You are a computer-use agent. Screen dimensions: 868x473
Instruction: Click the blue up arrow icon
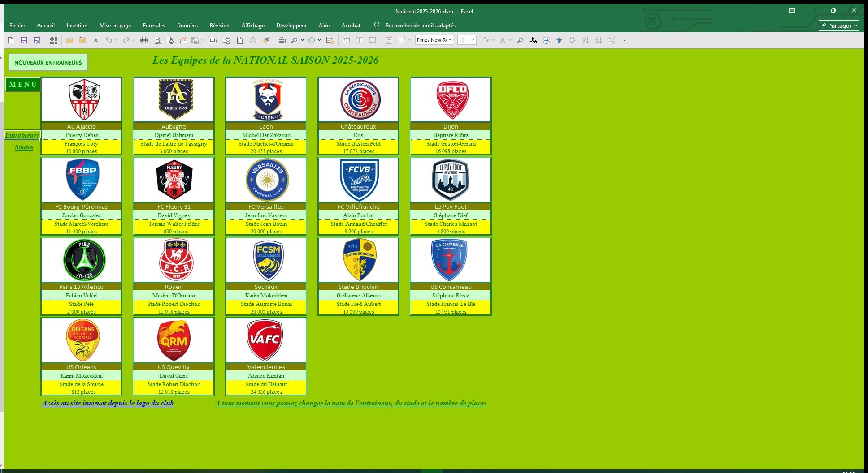[x=559, y=40]
